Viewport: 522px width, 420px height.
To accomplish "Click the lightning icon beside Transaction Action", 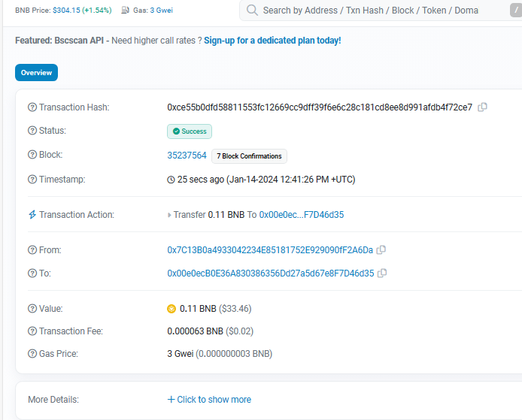I will (32, 214).
